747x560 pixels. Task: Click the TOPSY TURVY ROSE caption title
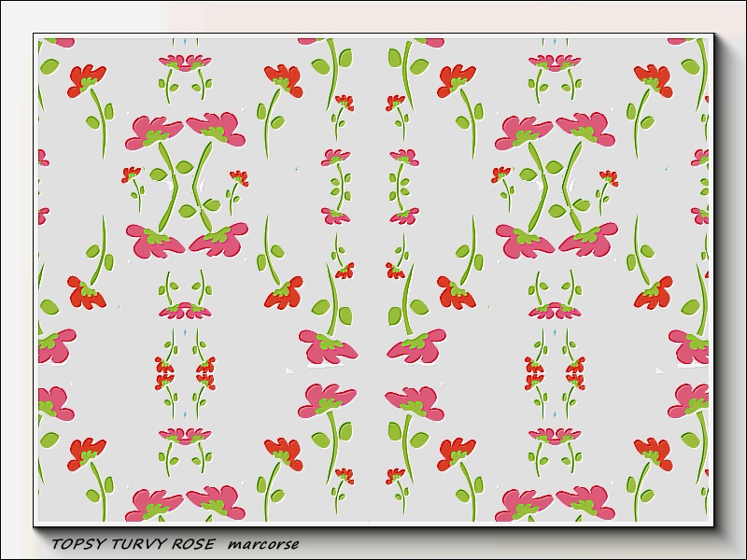pos(136,543)
